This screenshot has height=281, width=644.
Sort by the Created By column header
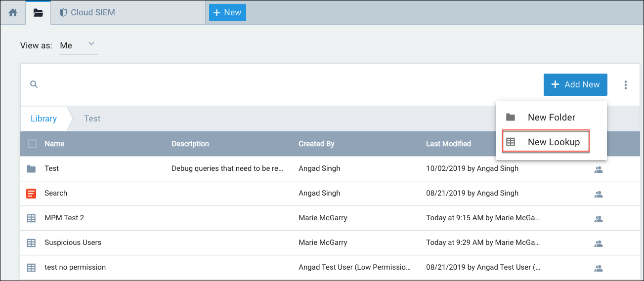(x=316, y=144)
